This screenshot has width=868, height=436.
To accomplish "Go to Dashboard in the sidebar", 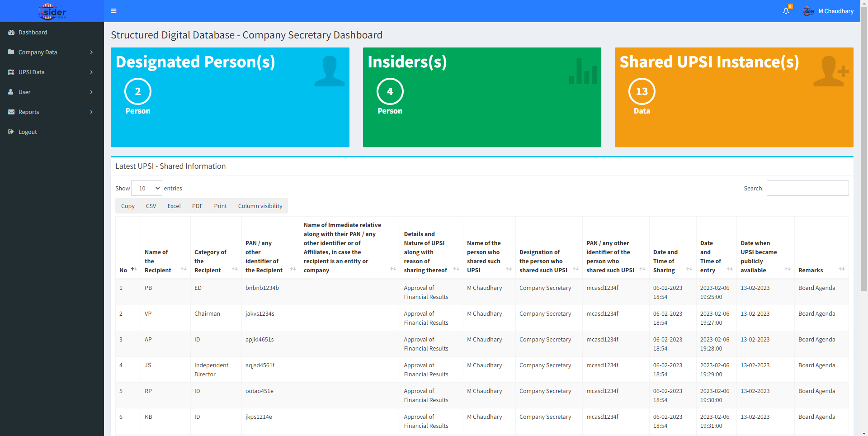I will [52, 33].
